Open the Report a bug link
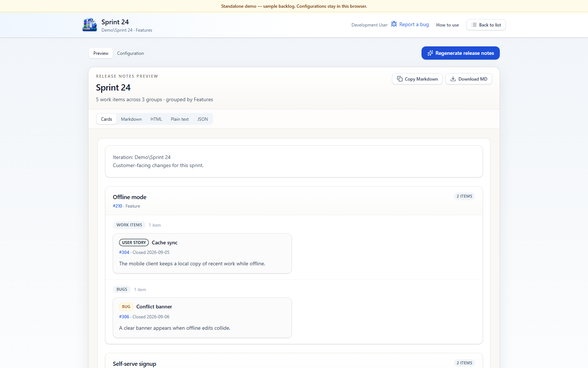 (x=410, y=24)
